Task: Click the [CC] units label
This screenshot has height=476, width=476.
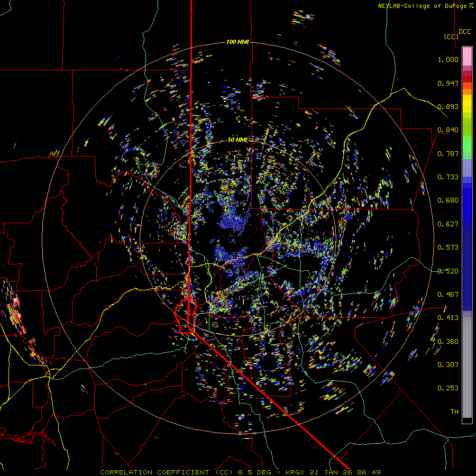Action: click(x=451, y=36)
